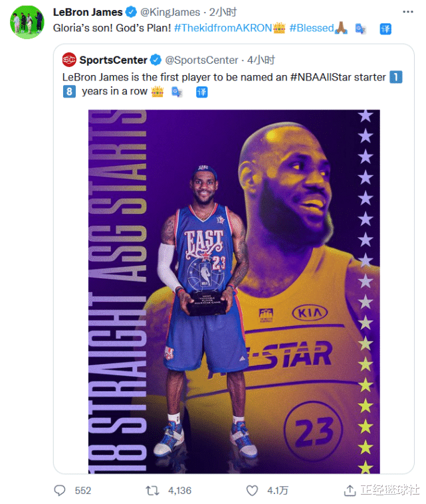Open the three-dot more options menu
The width and height of the screenshot is (426, 504).
tap(407, 12)
